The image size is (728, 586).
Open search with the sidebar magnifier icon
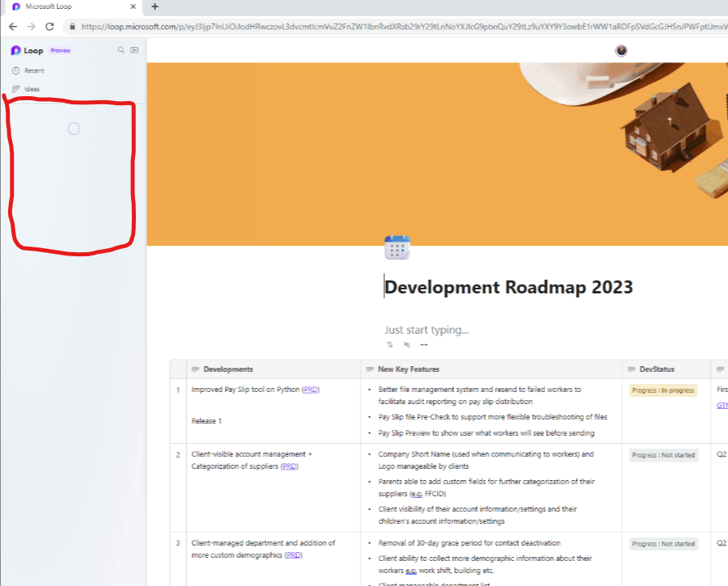pos(121,49)
